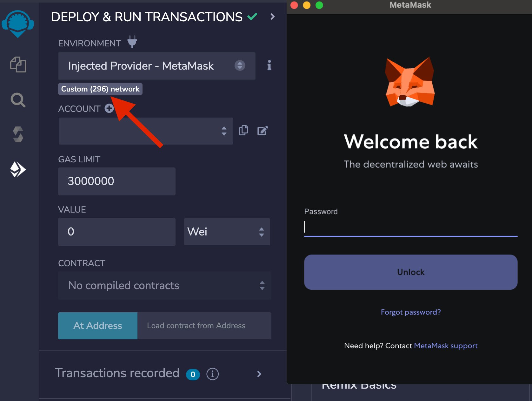
Task: Open the Solidity compiler sidebar icon
Action: tap(18, 134)
